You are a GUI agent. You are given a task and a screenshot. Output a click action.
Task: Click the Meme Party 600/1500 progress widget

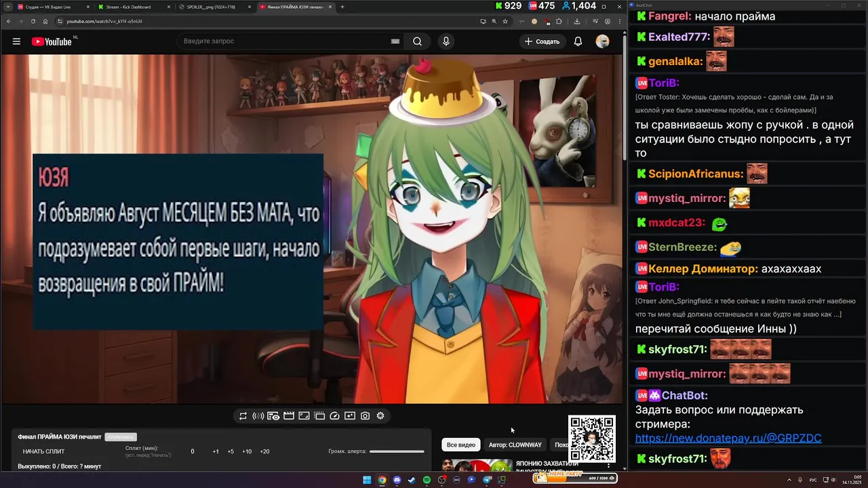click(x=575, y=478)
